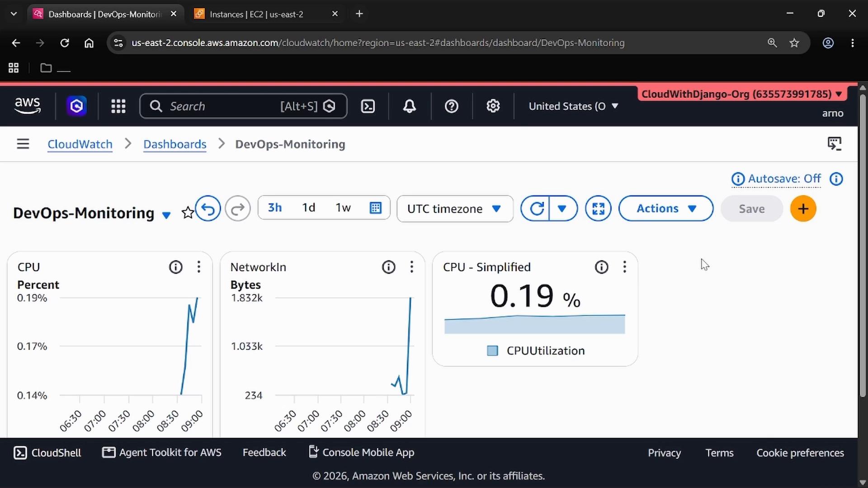Open CloudShell from the footer bar
The image size is (868, 488).
(x=47, y=452)
